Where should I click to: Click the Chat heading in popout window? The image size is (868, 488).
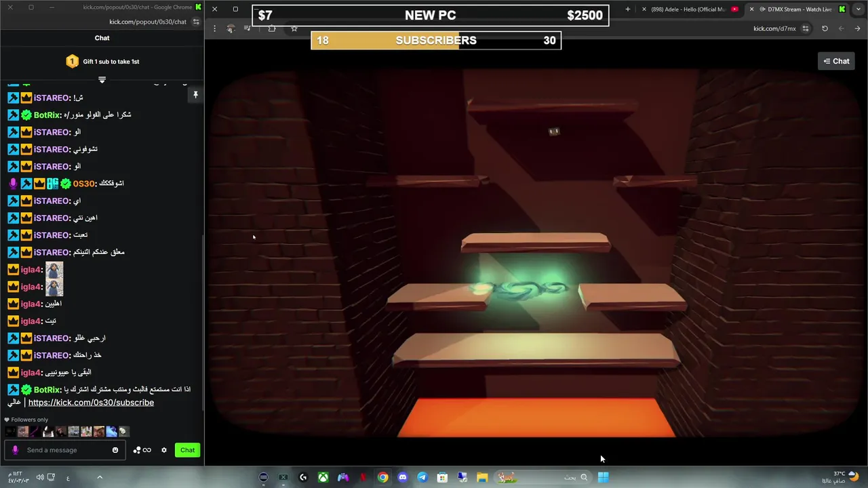tap(102, 38)
